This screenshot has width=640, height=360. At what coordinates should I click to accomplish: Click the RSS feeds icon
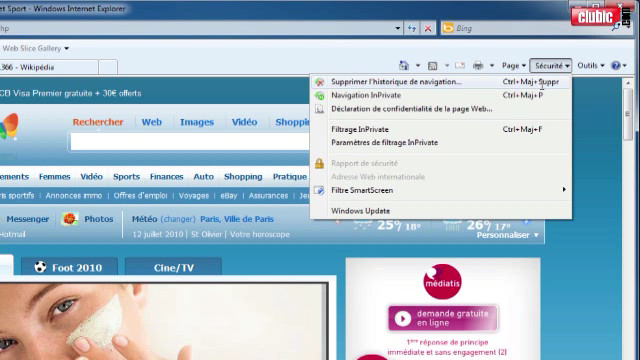432,66
